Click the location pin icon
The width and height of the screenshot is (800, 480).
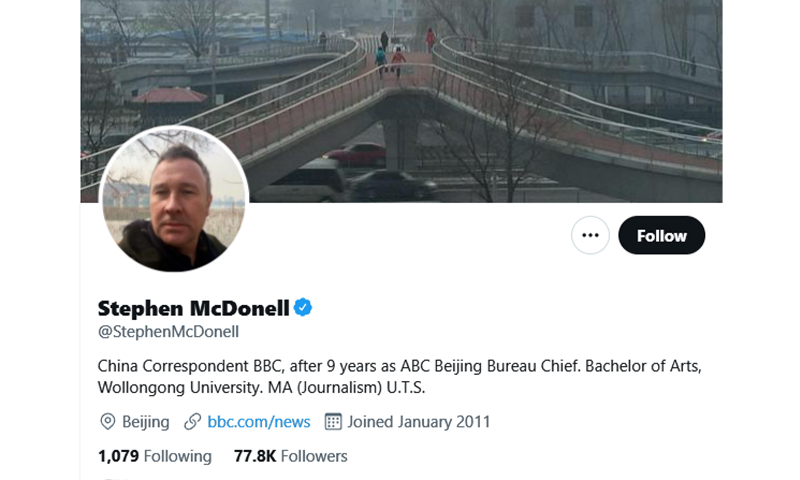[x=108, y=422]
